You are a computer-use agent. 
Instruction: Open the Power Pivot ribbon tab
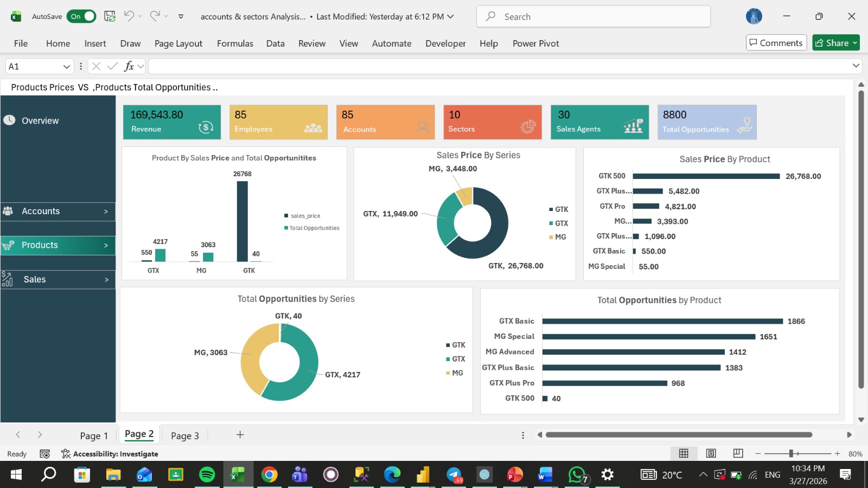coord(535,43)
